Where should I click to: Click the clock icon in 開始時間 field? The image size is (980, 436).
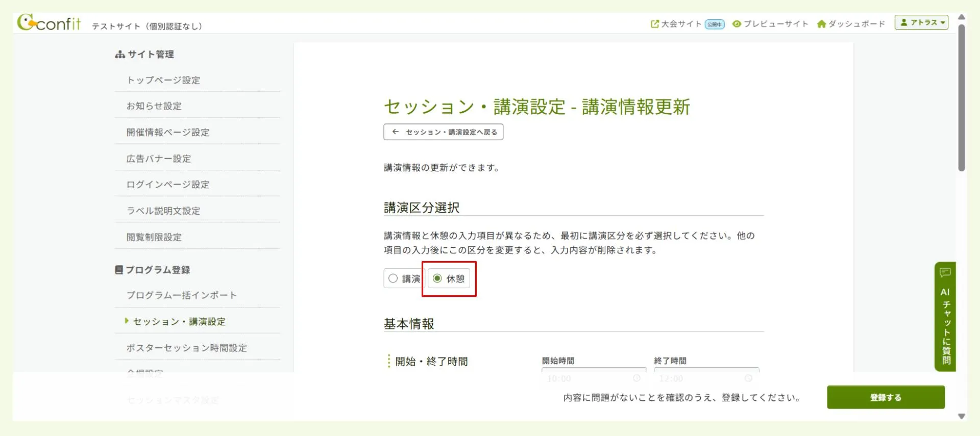click(x=636, y=378)
